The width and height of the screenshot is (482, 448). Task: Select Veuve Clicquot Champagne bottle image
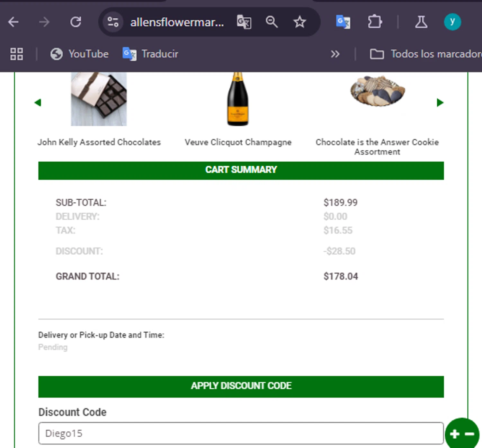[x=238, y=99]
